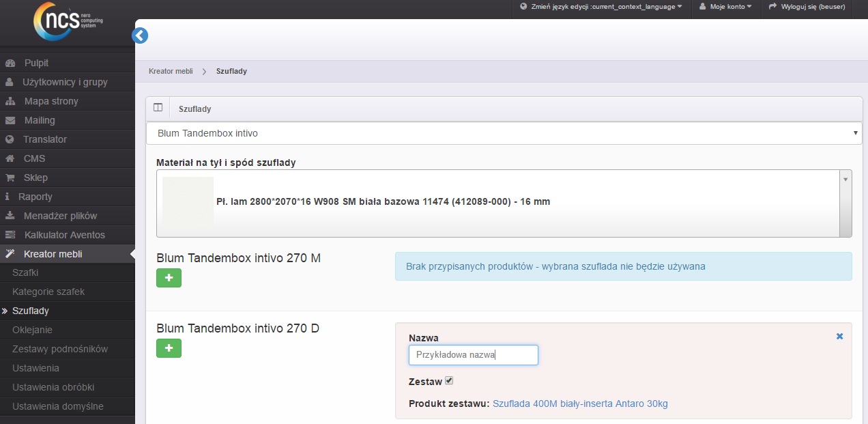Add product to Blum Tandembox intivo 270 D

[169, 348]
